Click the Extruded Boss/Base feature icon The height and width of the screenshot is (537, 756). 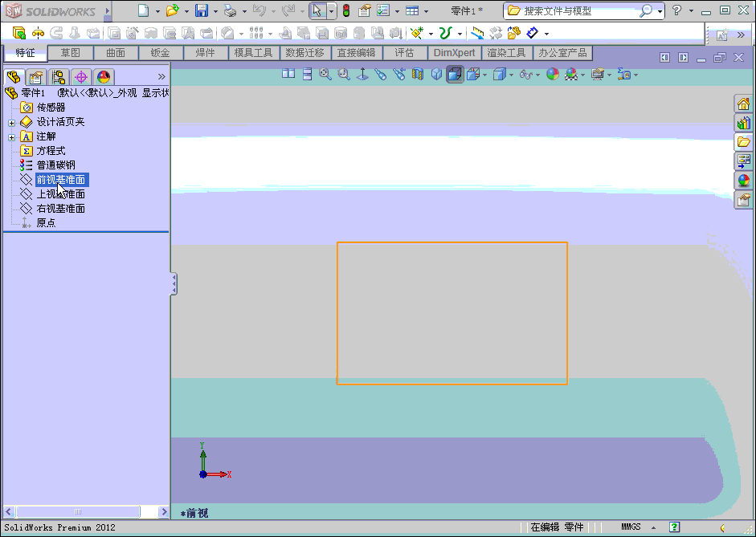tap(18, 33)
